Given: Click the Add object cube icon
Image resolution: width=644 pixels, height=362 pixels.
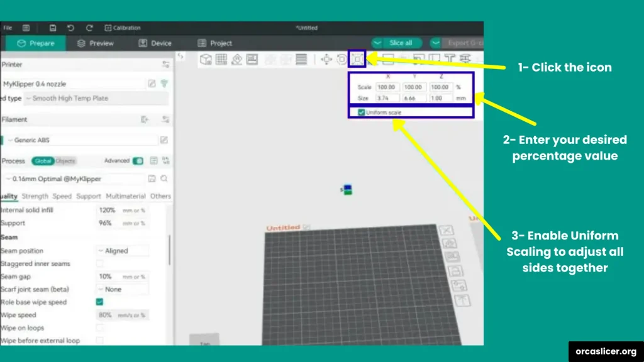Looking at the screenshot, I should point(206,59).
